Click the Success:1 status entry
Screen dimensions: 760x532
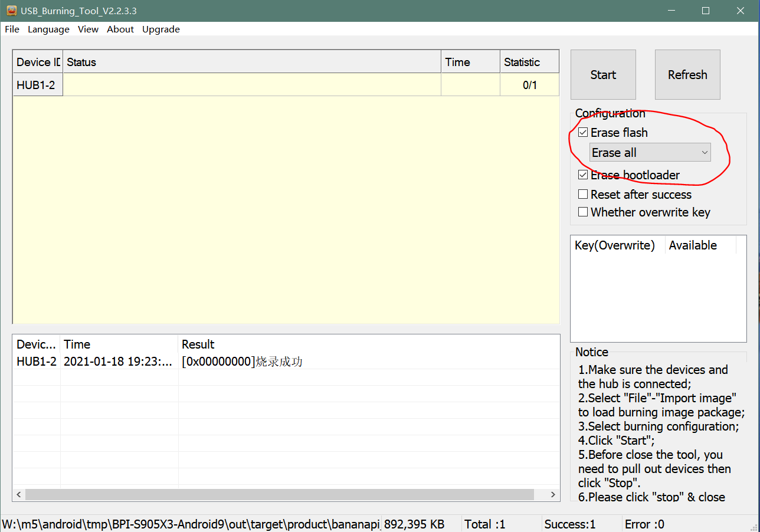[x=570, y=524]
